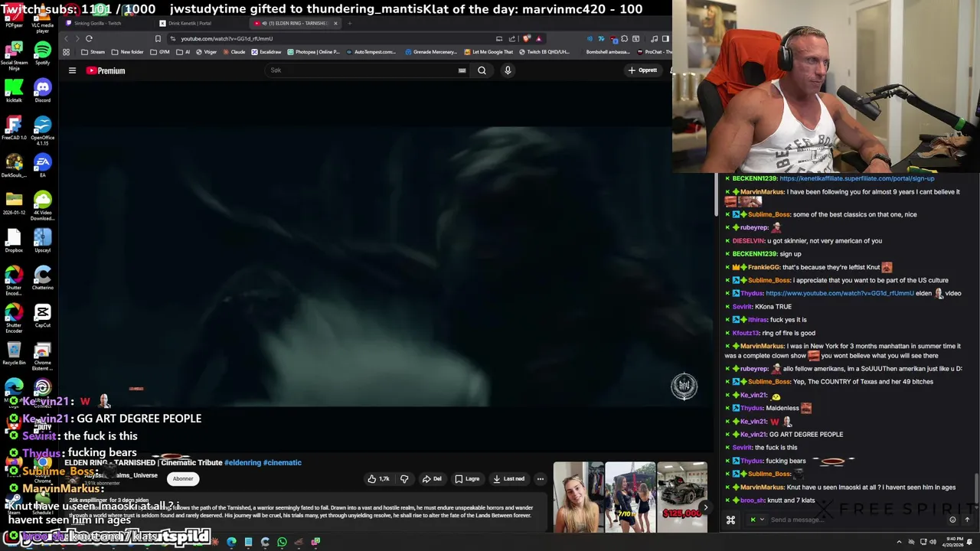The height and width of the screenshot is (551, 980).
Task: Click the Abonner subscribe button
Action: (x=183, y=479)
